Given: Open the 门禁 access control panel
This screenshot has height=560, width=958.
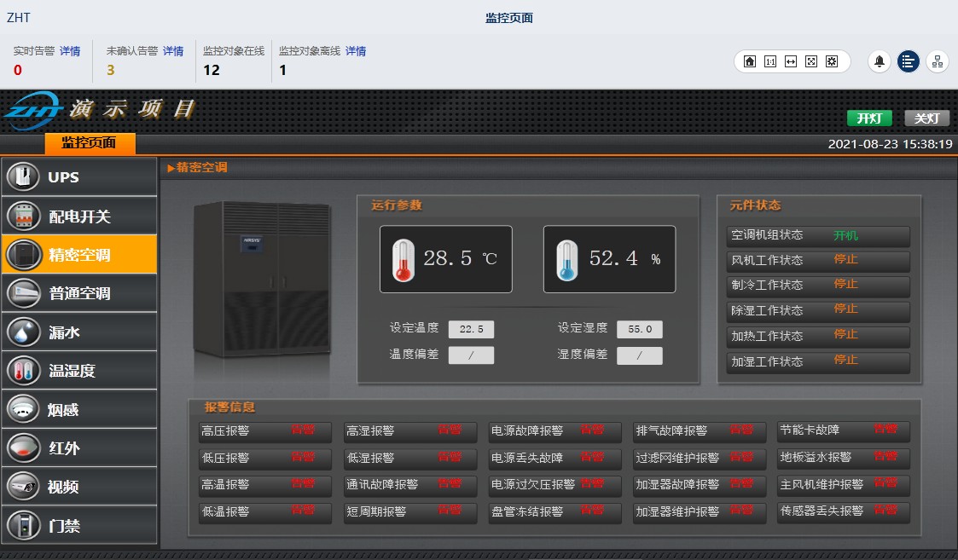Looking at the screenshot, I should click(79, 524).
